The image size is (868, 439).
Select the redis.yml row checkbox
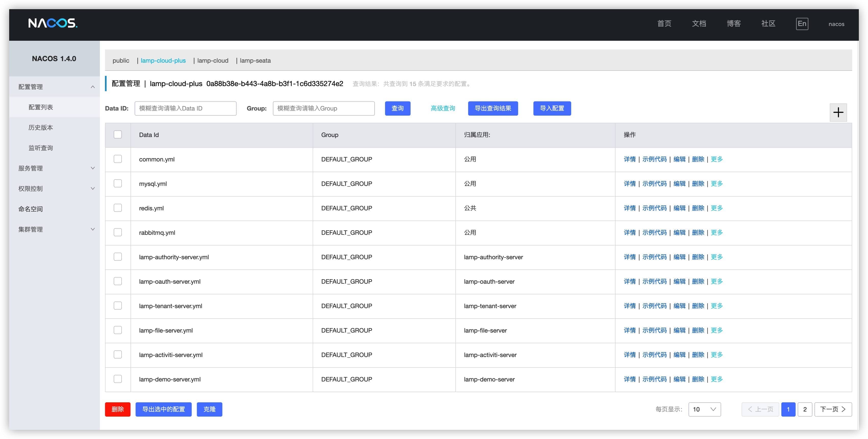click(117, 208)
